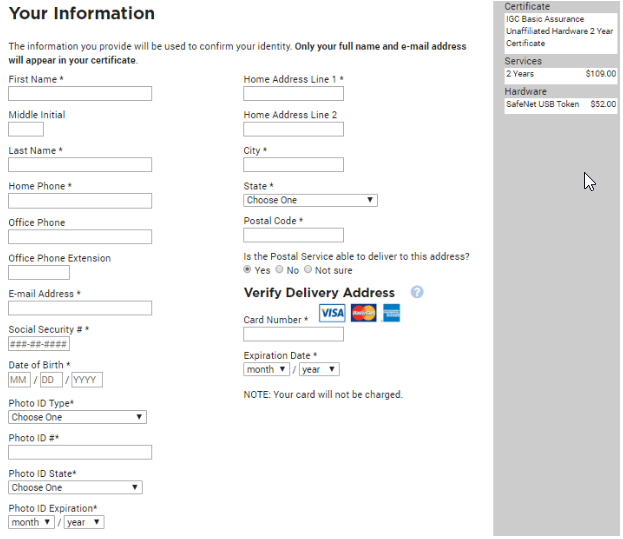
Task: Expand the Photo ID Type dropdown
Action: point(77,417)
